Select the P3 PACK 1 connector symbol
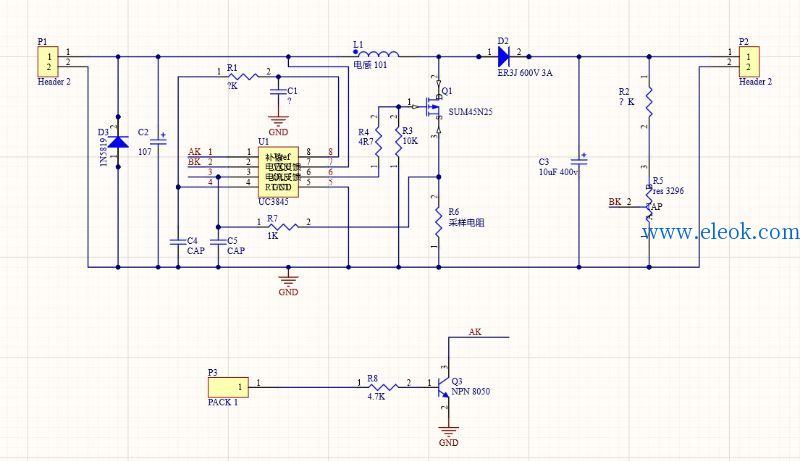800x461 pixels. (228, 388)
